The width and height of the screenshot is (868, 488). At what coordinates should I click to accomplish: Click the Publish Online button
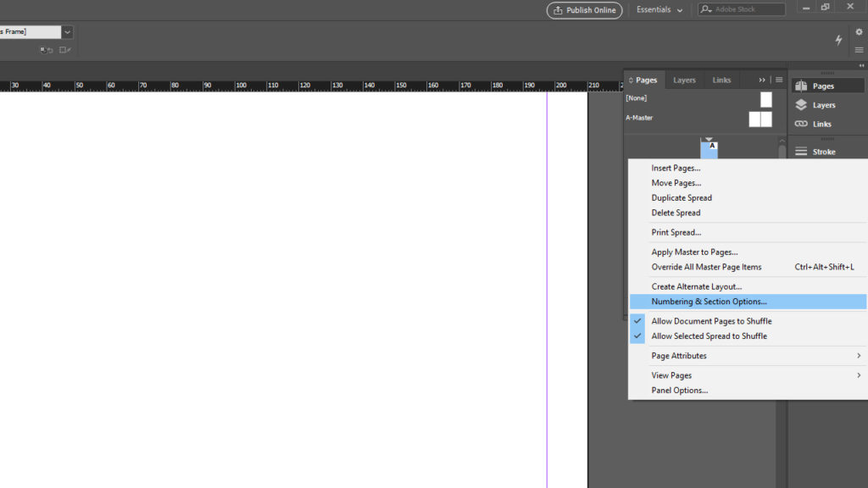tap(584, 10)
